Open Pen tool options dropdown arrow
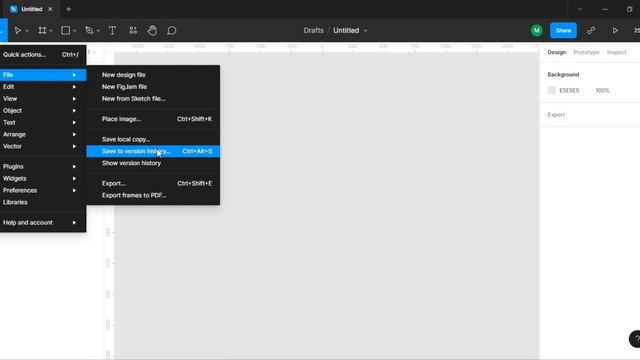This screenshot has height=360, width=640. click(98, 31)
